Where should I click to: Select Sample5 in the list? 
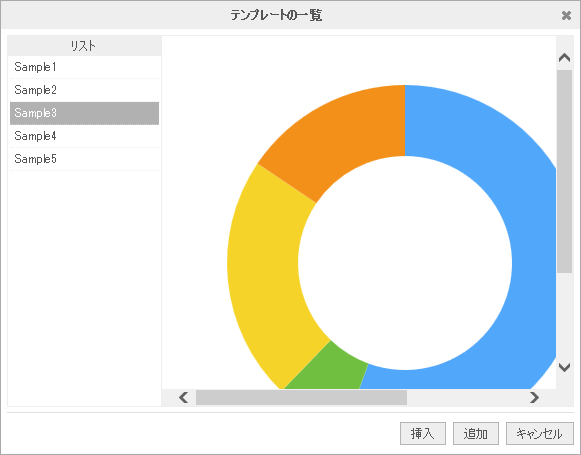pyautogui.click(x=84, y=159)
